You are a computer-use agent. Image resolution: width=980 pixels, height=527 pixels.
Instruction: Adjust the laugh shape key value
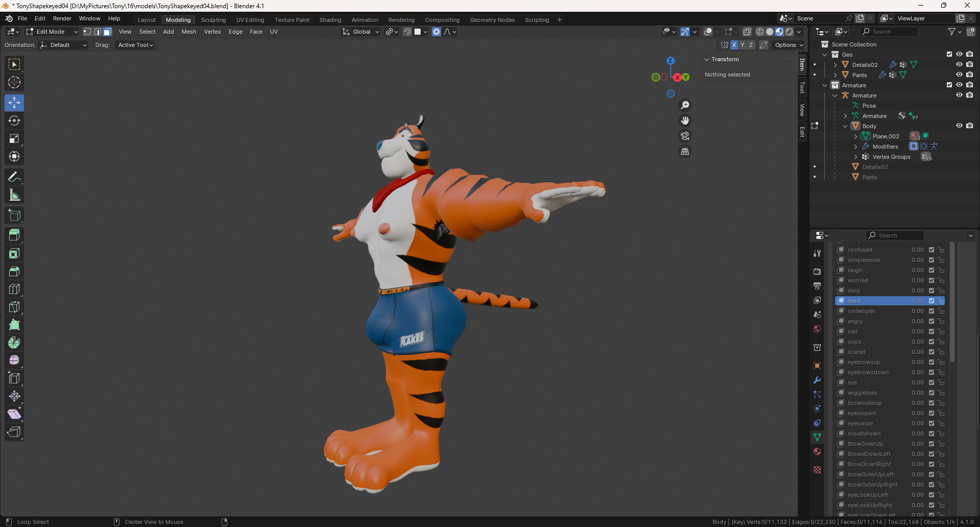(x=918, y=270)
